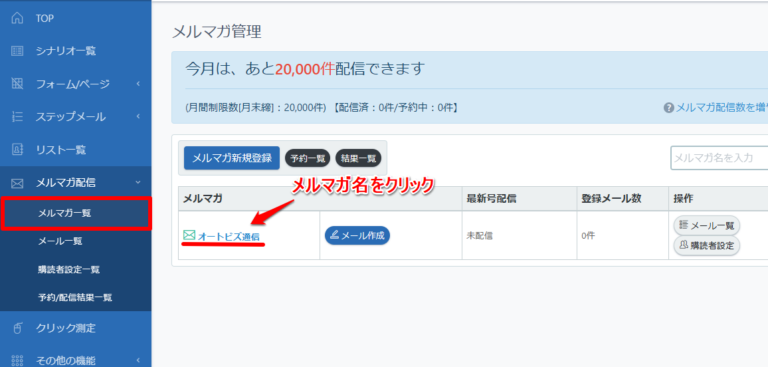
Task: Select 予約/配信結果一覧 submenu item
Action: click(75, 297)
